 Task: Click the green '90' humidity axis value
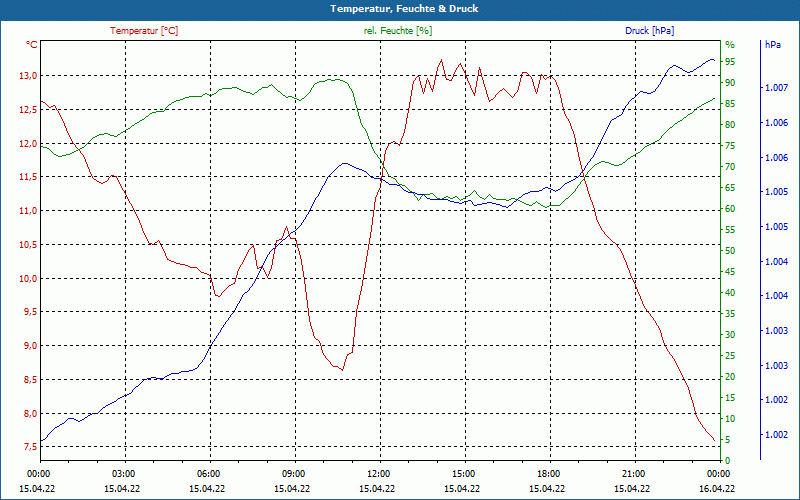point(730,83)
